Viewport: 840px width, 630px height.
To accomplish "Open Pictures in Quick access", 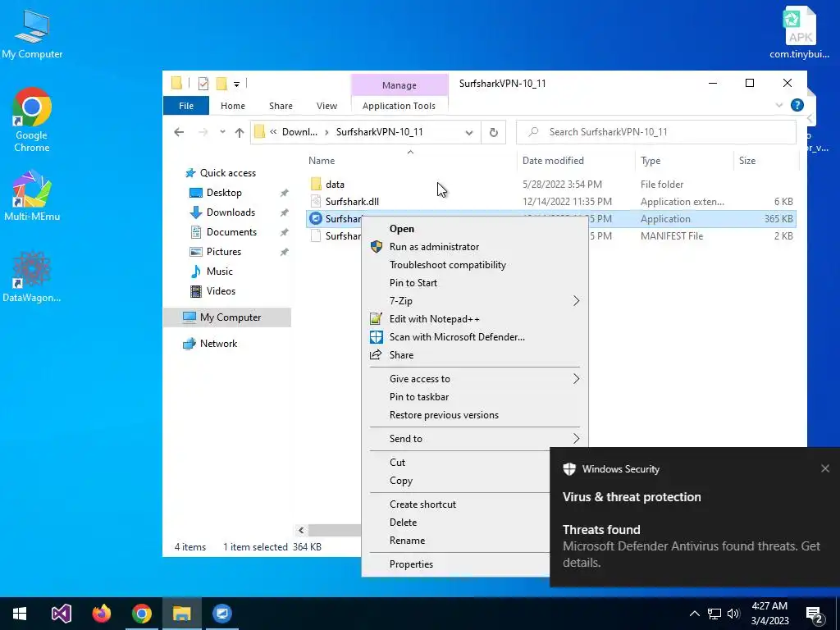I will click(223, 252).
